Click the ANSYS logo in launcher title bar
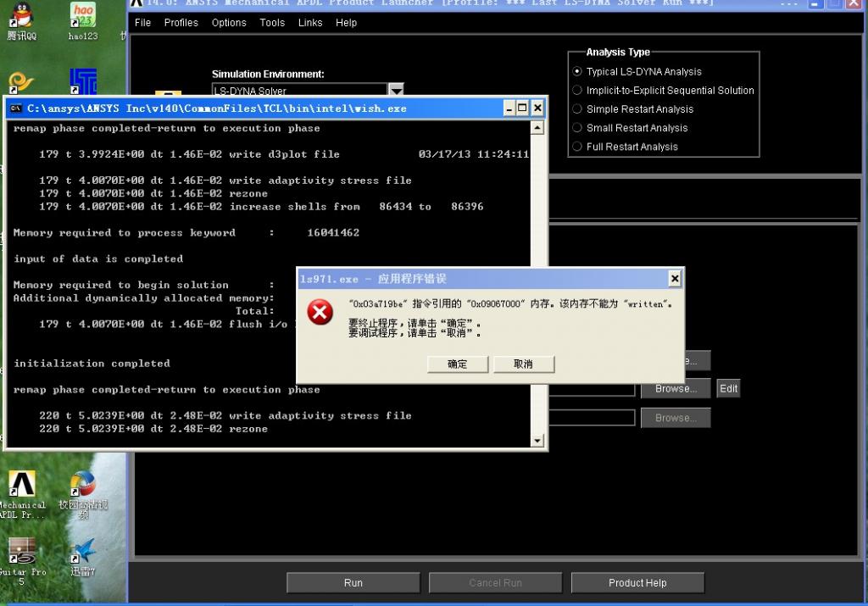 point(136,3)
